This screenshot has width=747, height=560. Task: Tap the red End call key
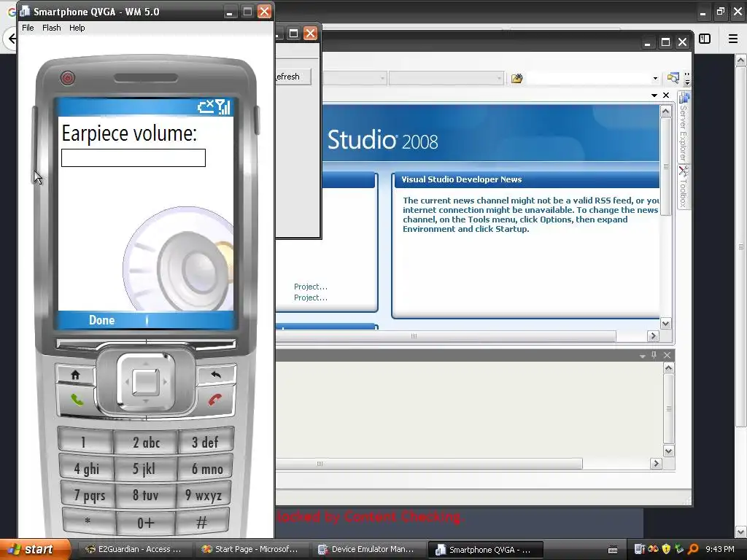tap(215, 400)
